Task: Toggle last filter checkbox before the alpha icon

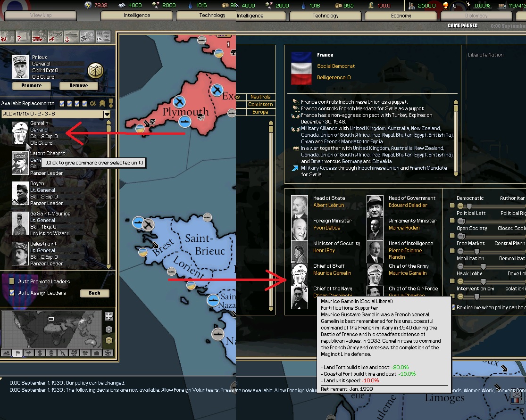Action: (84, 104)
